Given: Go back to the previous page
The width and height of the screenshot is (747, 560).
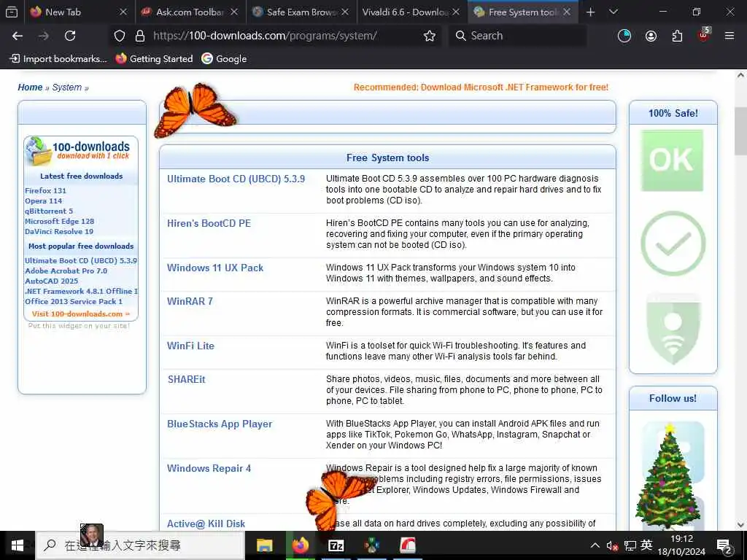Looking at the screenshot, I should [18, 36].
